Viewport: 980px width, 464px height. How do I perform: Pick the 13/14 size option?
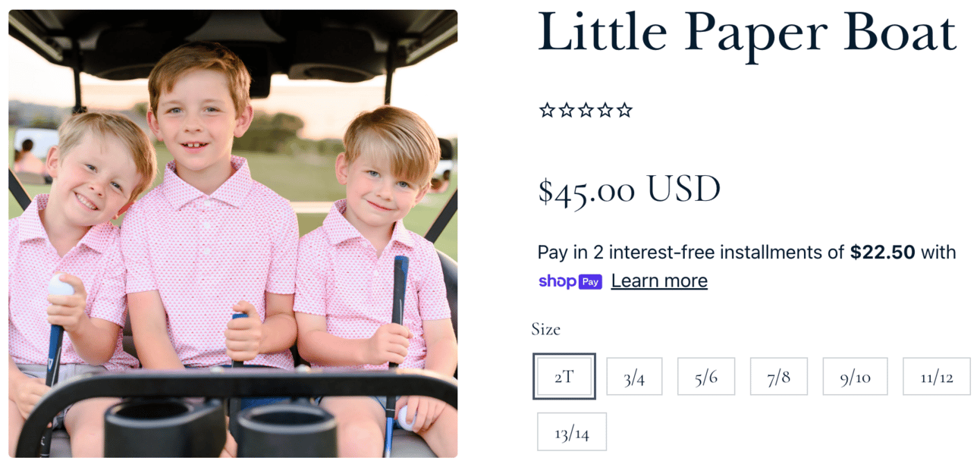point(572,432)
